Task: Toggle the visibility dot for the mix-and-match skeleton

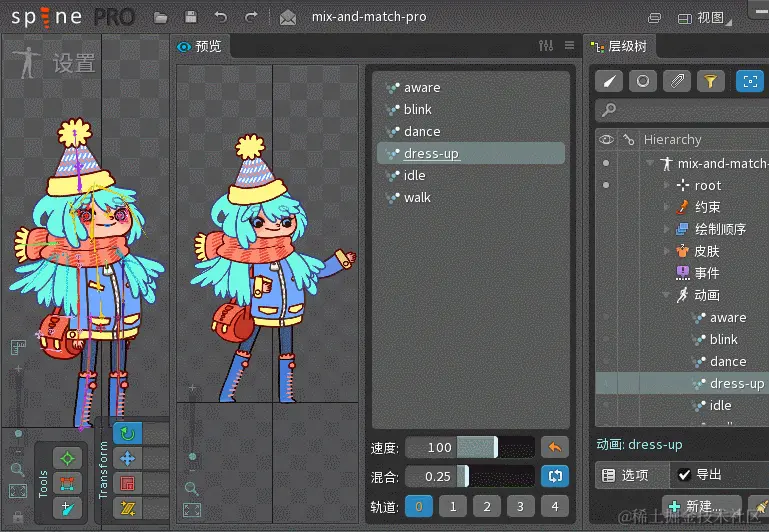Action: point(606,163)
